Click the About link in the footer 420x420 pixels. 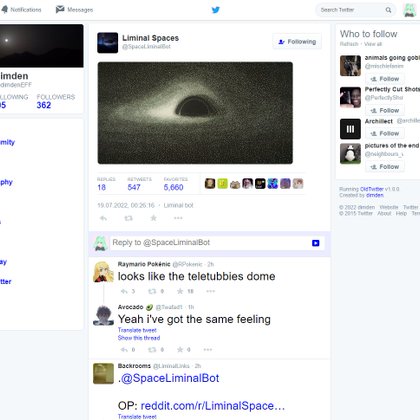click(384, 213)
